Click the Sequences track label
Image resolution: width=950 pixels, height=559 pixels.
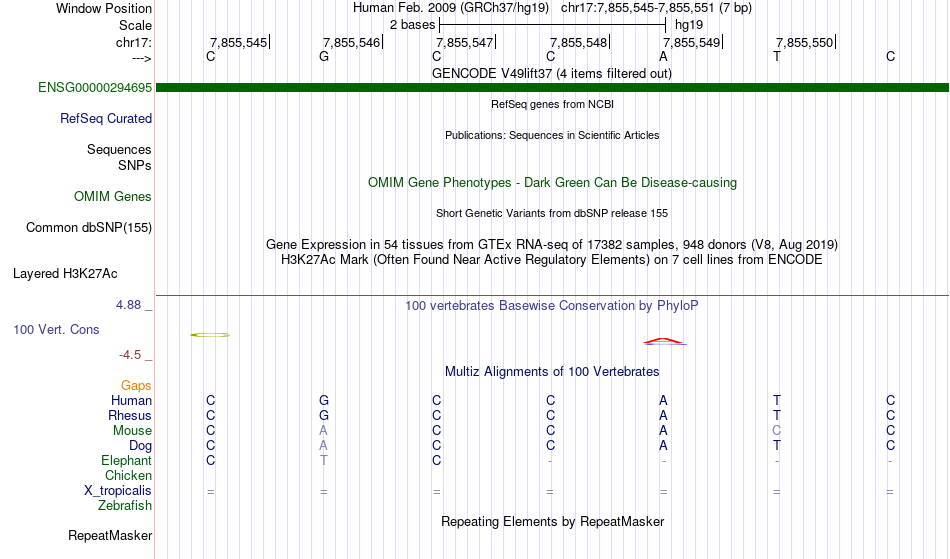(119, 150)
